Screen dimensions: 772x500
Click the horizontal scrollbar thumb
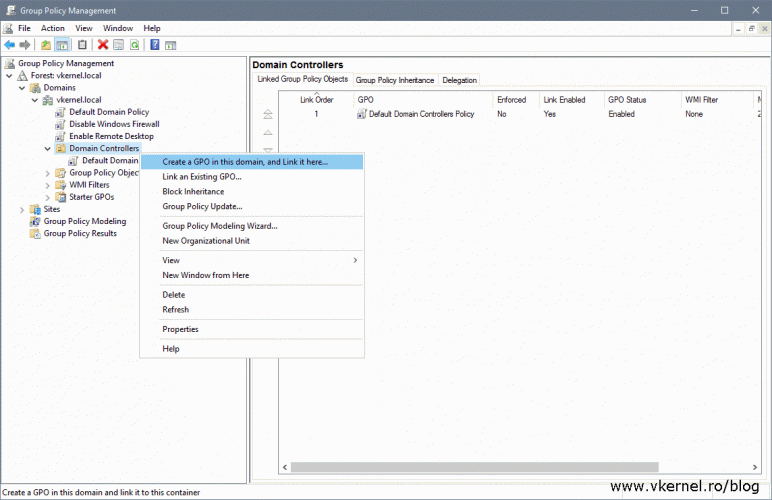[475, 467]
